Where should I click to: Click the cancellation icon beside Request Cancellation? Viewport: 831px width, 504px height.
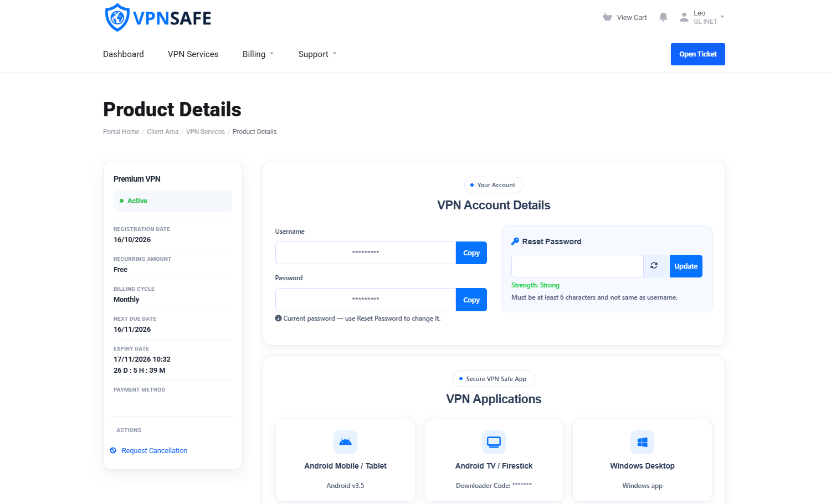[113, 451]
